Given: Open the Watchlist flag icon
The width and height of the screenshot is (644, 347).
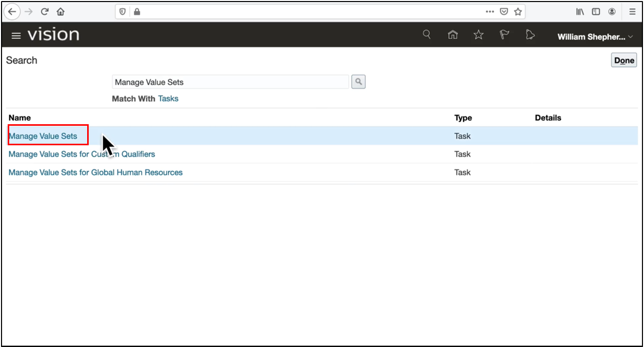Looking at the screenshot, I should [505, 35].
